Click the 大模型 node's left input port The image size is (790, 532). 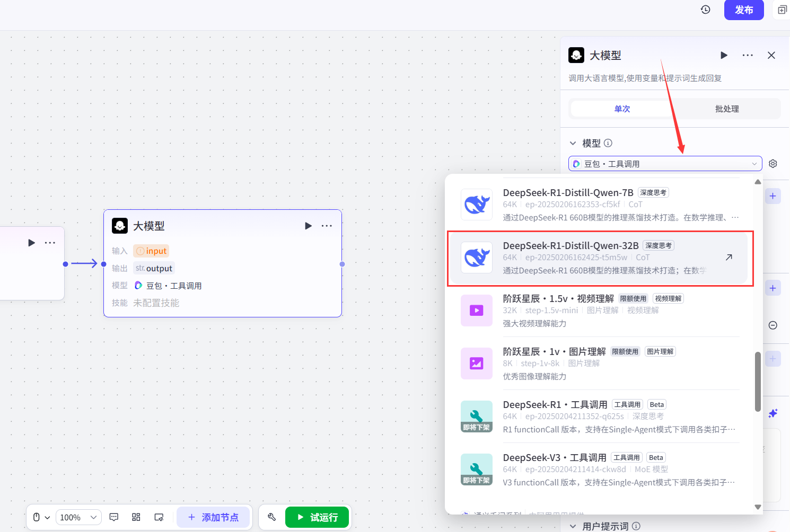point(103,264)
